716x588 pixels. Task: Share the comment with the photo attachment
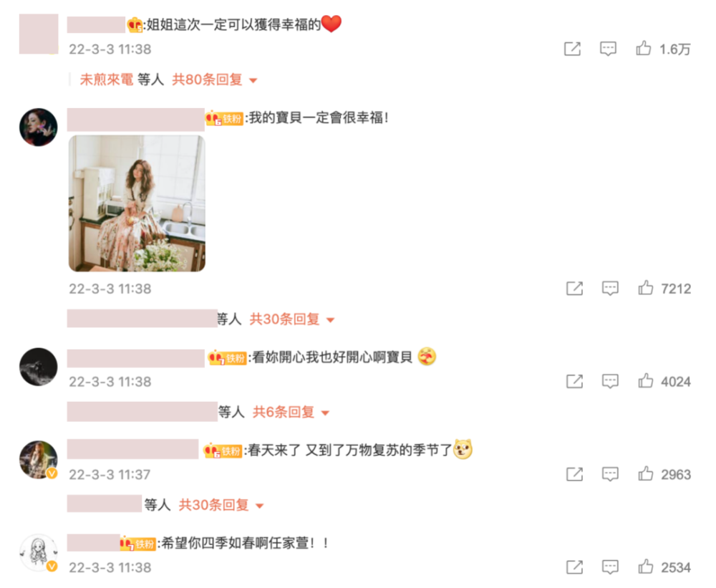[574, 288]
